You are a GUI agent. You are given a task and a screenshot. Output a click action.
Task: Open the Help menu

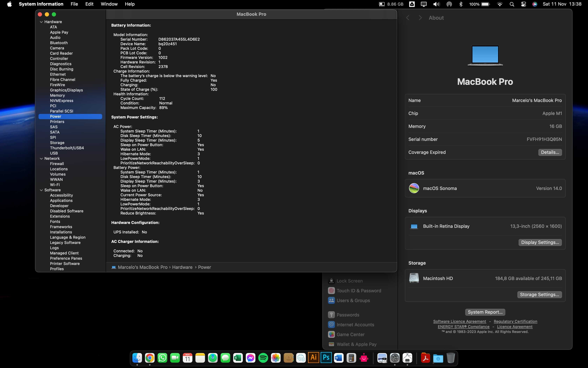coord(129,4)
